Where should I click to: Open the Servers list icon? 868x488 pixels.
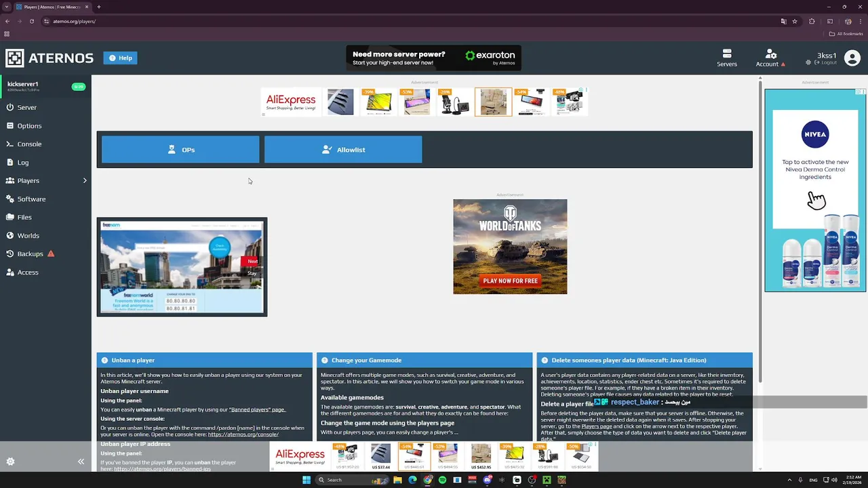point(727,58)
